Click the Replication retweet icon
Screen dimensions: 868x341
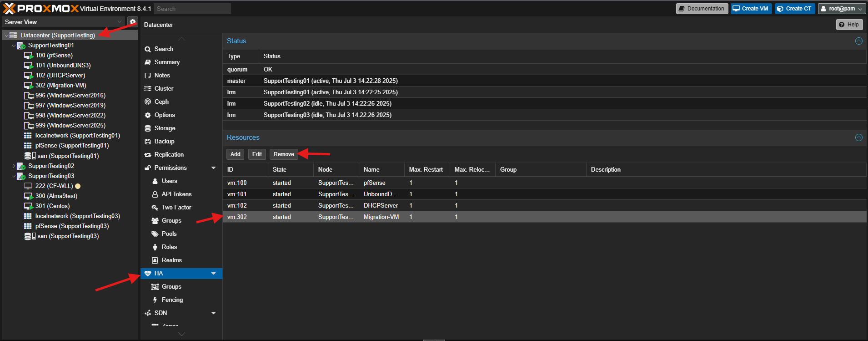pyautogui.click(x=148, y=155)
